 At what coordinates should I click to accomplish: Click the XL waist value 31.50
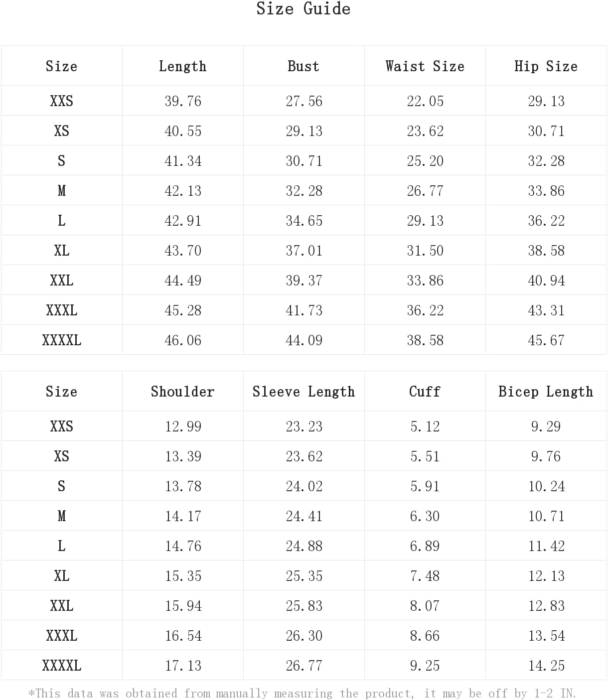pos(425,251)
